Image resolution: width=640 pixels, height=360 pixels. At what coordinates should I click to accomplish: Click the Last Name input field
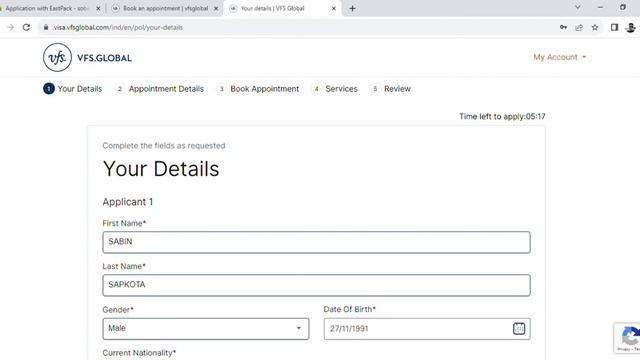[x=316, y=285]
